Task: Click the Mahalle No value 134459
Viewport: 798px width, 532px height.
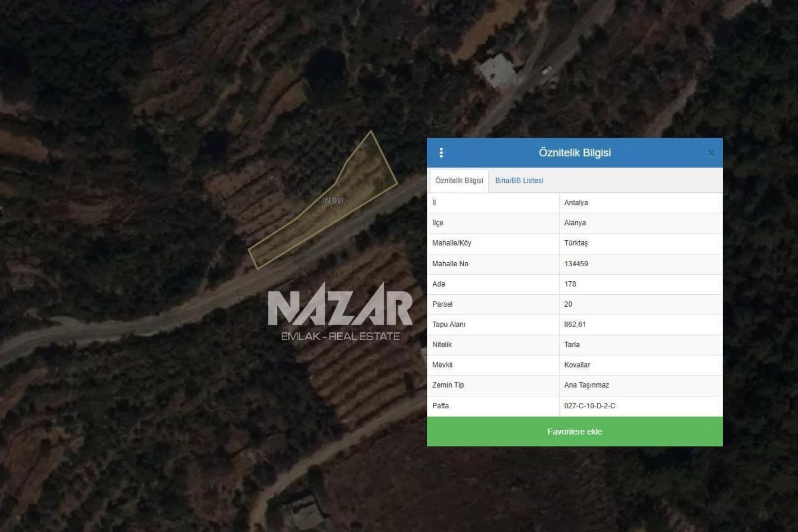Action: tap(576, 264)
